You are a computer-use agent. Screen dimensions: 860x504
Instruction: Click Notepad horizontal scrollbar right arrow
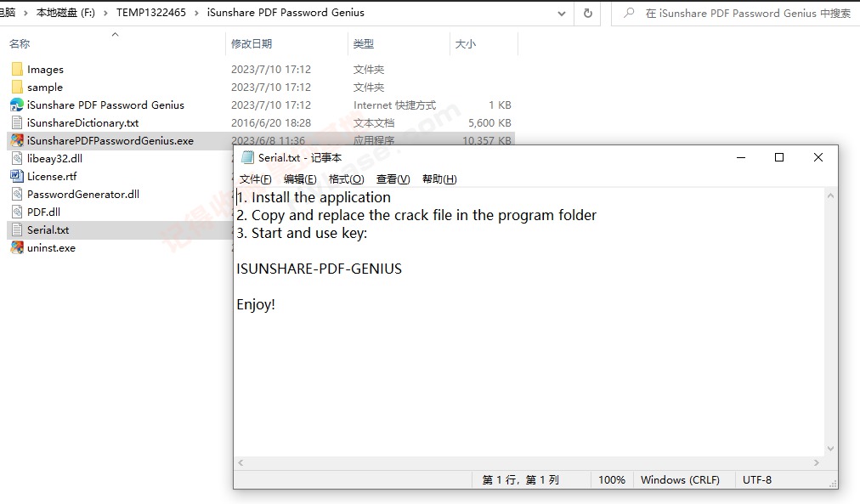(x=817, y=463)
